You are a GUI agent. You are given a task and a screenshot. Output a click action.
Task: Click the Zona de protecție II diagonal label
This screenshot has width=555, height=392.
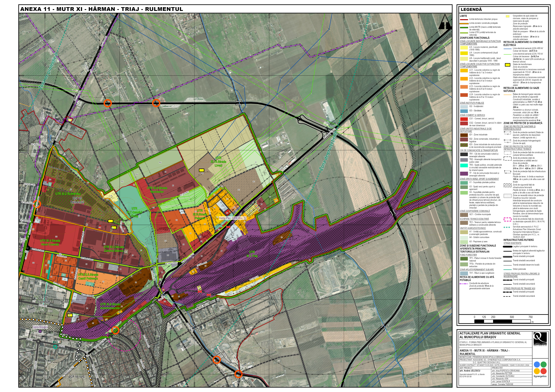(48, 72)
